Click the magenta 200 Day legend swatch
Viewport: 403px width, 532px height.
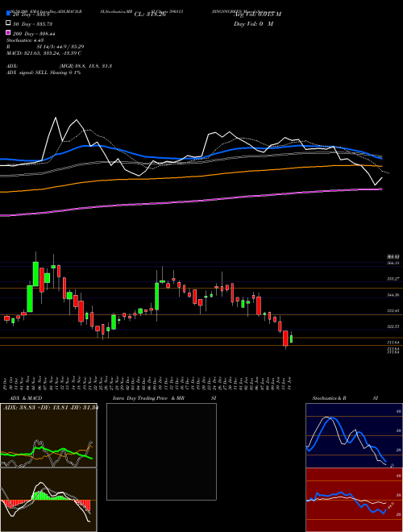tap(8, 32)
